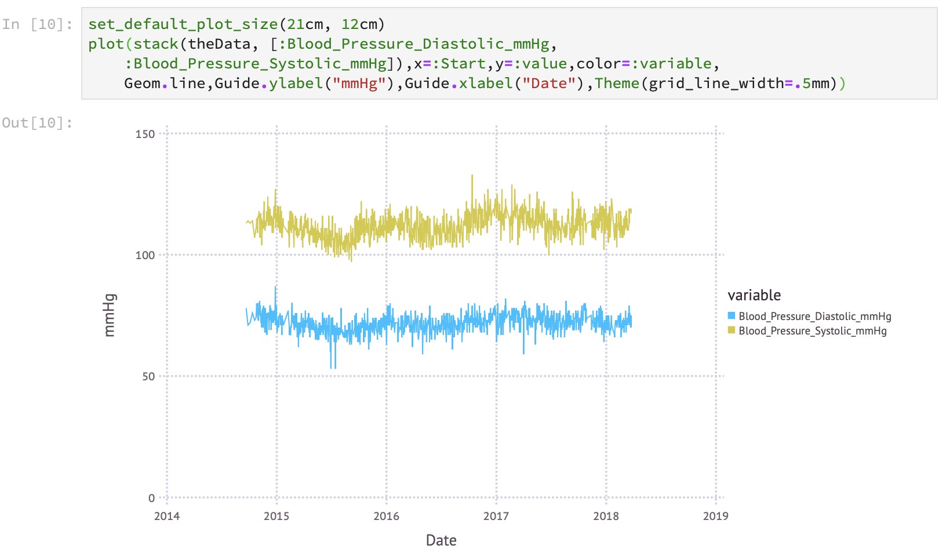946x560 pixels.
Task: Click the 100 y-axis tick label
Action: pos(145,255)
